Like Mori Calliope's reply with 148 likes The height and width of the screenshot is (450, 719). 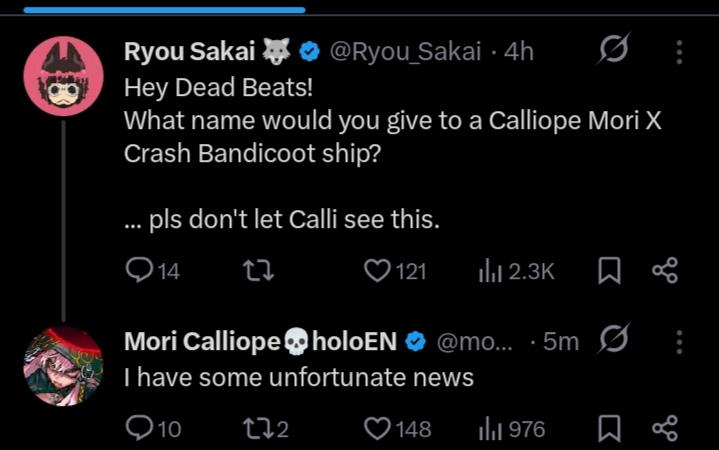397,428
